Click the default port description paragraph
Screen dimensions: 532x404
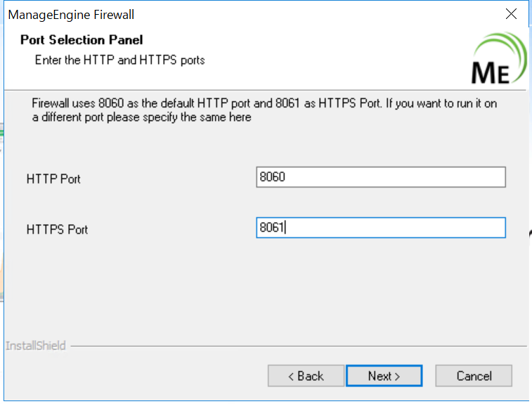pyautogui.click(x=264, y=104)
